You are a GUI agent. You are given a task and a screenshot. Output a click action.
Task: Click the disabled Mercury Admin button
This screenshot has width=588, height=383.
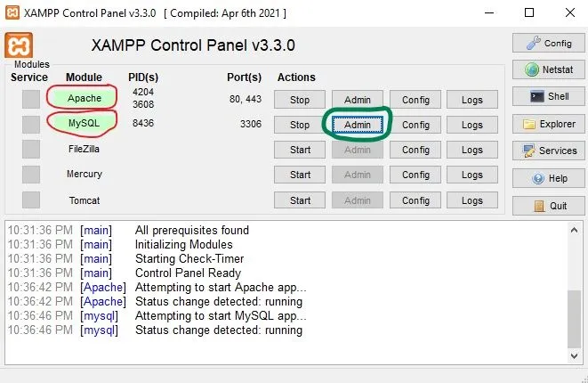(358, 175)
